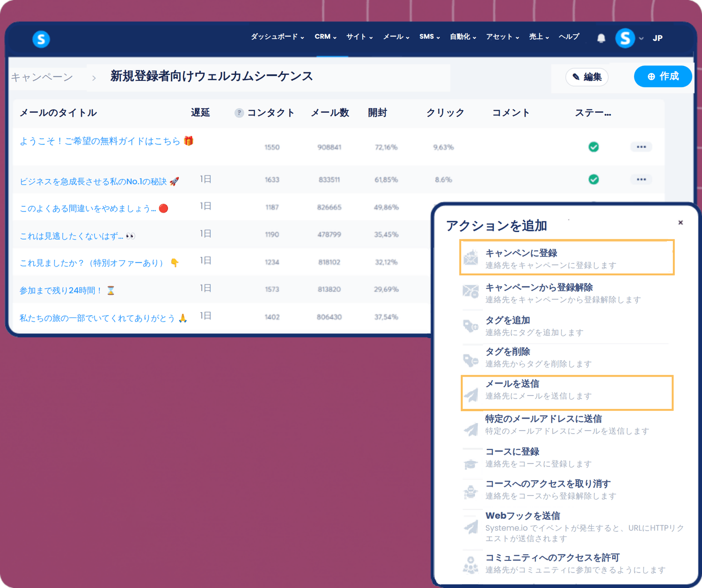Click the 編集 button
The width and height of the screenshot is (702, 588).
point(587,77)
